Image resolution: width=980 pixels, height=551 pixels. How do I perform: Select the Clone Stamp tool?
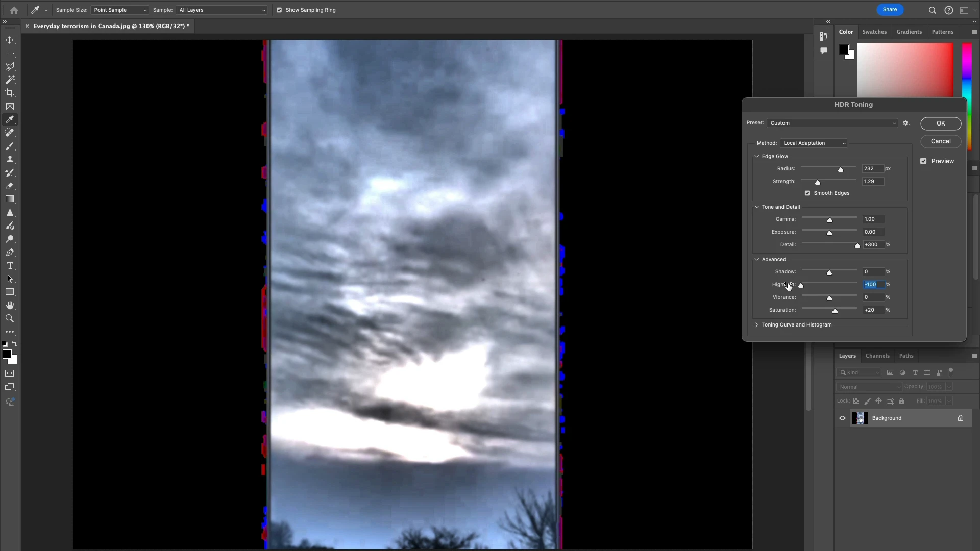pos(10,159)
